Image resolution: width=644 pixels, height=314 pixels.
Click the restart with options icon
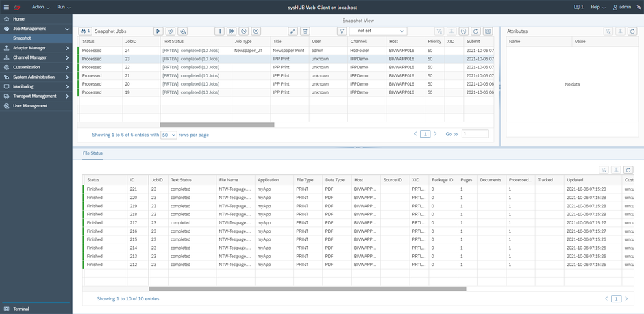point(183,31)
